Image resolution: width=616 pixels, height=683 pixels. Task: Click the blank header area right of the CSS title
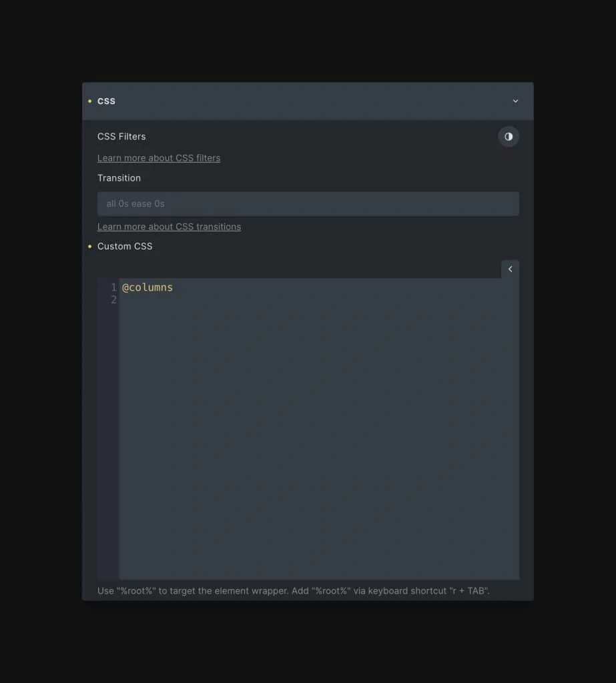pyautogui.click(x=307, y=101)
